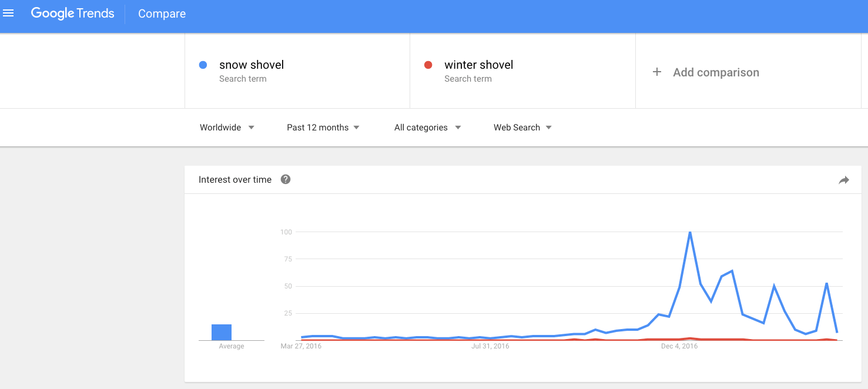This screenshot has height=389, width=868.
Task: Click the share arrow icon
Action: tap(844, 180)
